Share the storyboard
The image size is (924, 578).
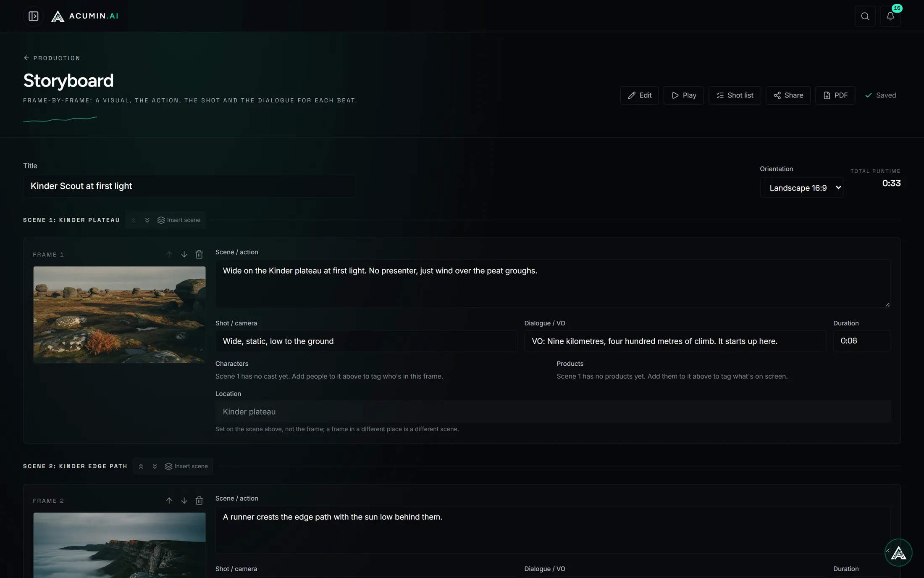(x=788, y=95)
